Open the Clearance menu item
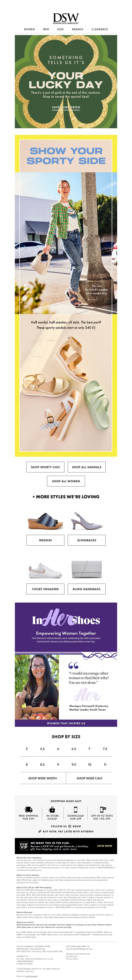This screenshot has width=132, height=980. pos(100,29)
